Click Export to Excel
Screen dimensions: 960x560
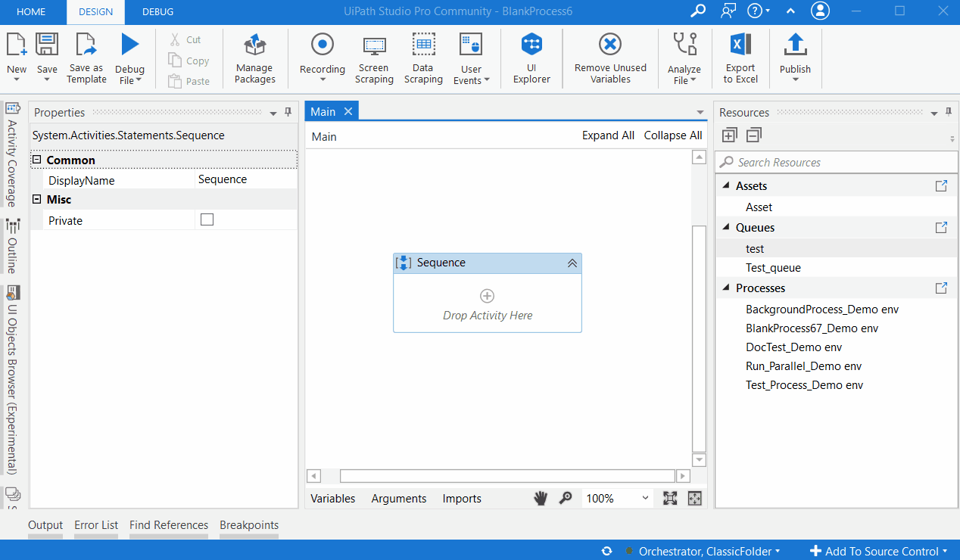[x=740, y=58]
